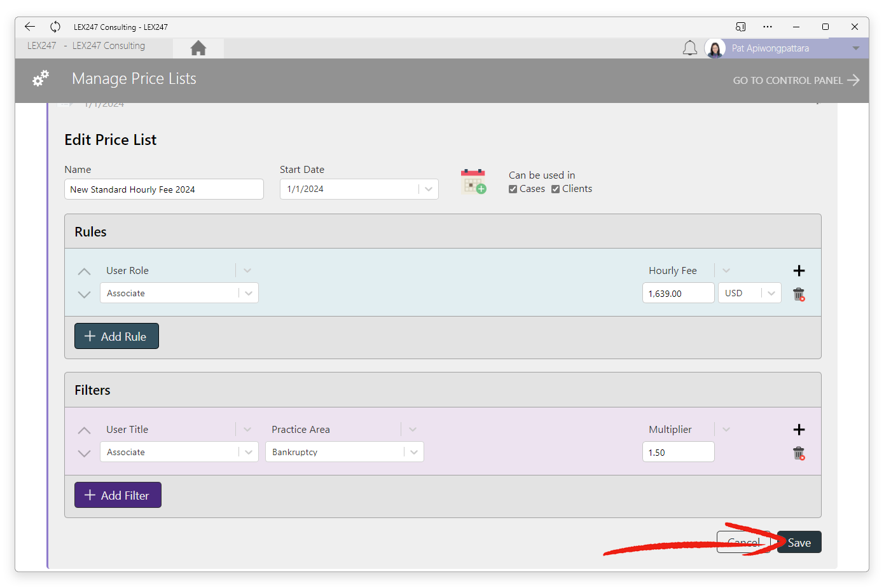Image resolution: width=884 pixels, height=588 pixels.
Task: Click the Can be used in label
Action: pyautogui.click(x=542, y=175)
